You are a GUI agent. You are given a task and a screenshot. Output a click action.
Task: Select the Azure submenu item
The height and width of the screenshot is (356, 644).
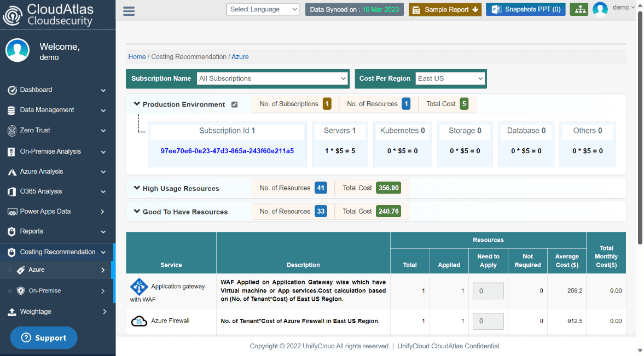57,270
